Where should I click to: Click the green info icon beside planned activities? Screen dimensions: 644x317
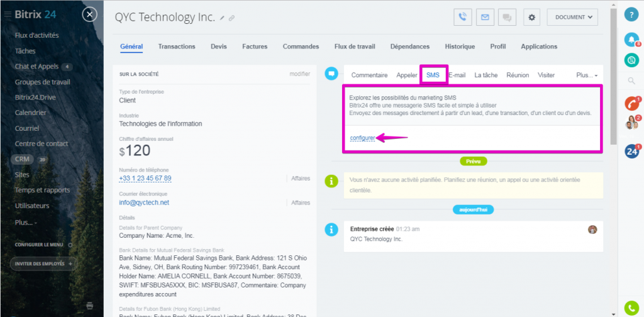point(331,181)
